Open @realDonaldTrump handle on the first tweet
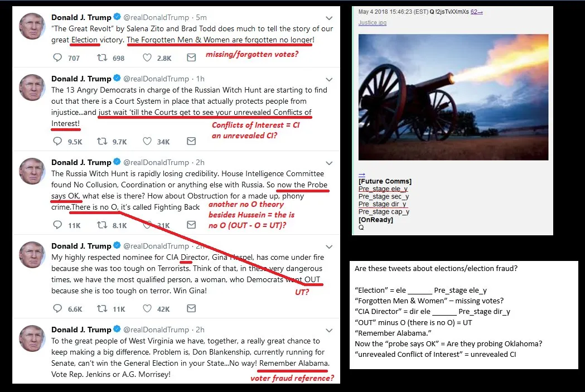Image resolution: width=585 pixels, height=392 pixels. pyautogui.click(x=156, y=17)
